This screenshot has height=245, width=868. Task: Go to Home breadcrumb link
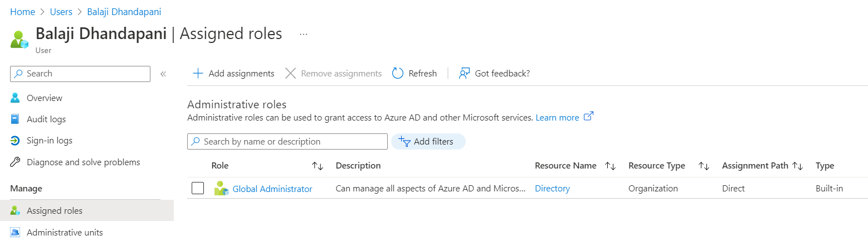point(22,11)
